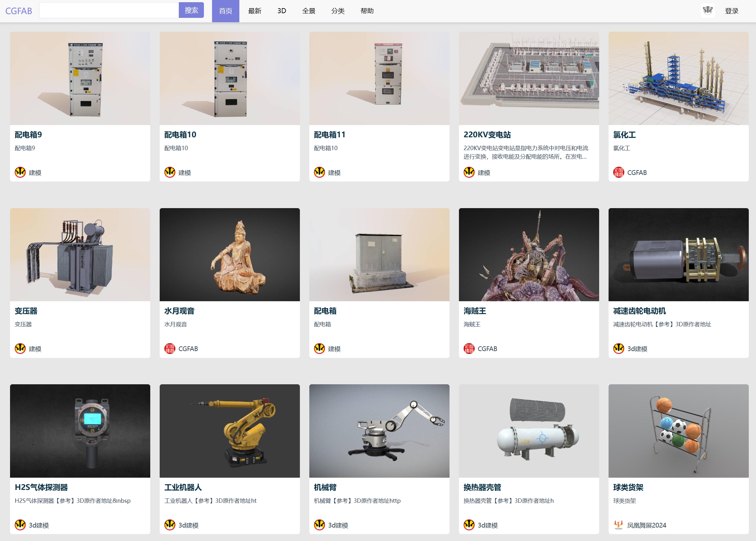
Task: Click the 氯化工 title link
Action: 624,134
